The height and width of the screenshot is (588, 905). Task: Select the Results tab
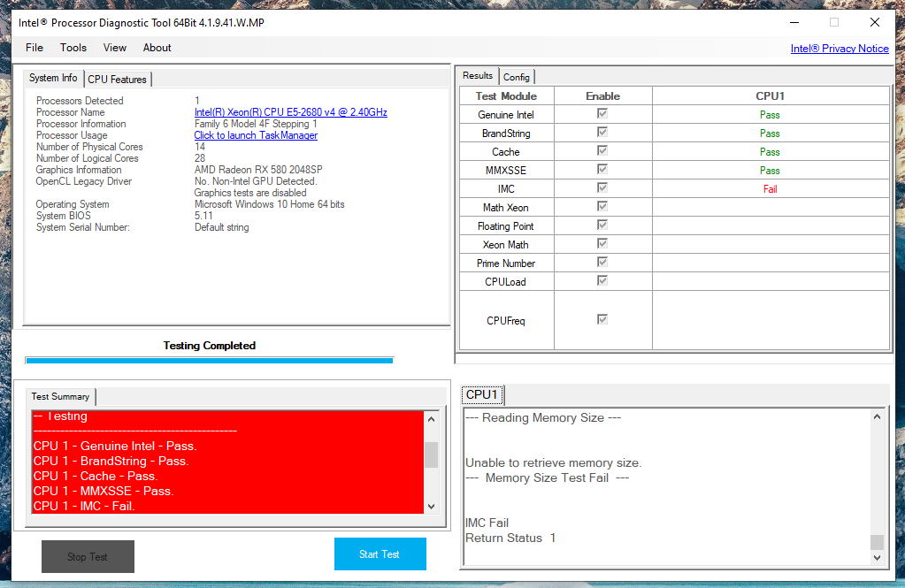click(x=478, y=75)
